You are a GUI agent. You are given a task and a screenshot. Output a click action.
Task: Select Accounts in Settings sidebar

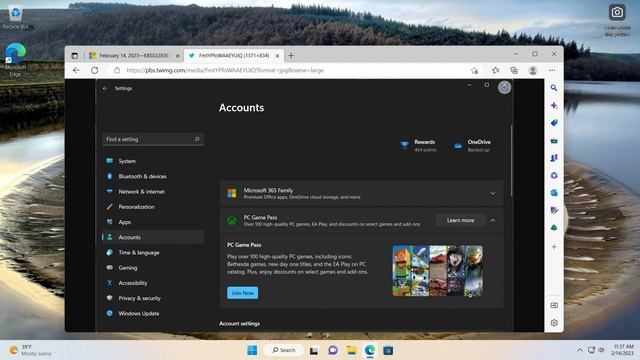click(x=153, y=237)
